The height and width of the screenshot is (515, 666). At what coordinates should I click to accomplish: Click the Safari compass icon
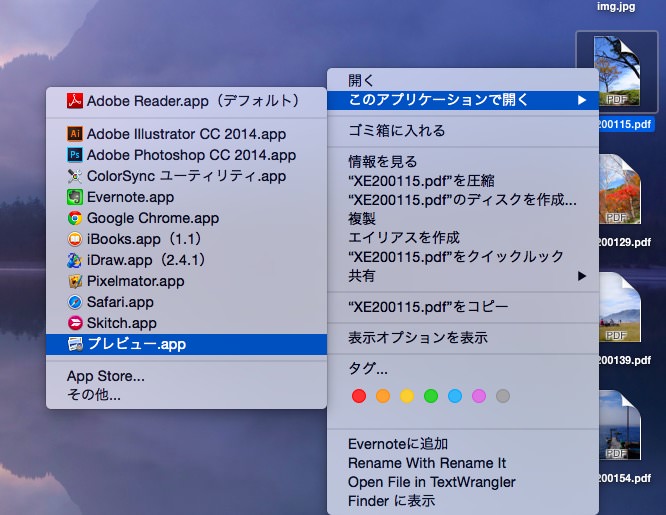pos(75,302)
